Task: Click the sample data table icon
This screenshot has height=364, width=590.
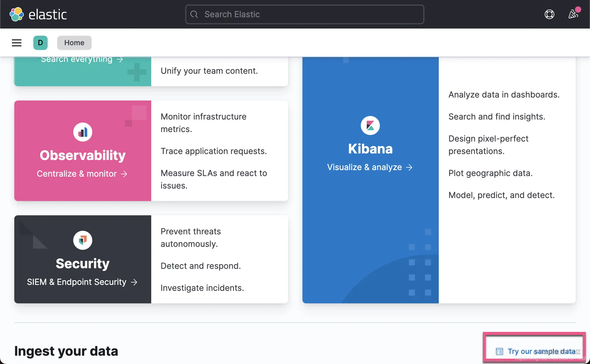Action: coord(500,352)
